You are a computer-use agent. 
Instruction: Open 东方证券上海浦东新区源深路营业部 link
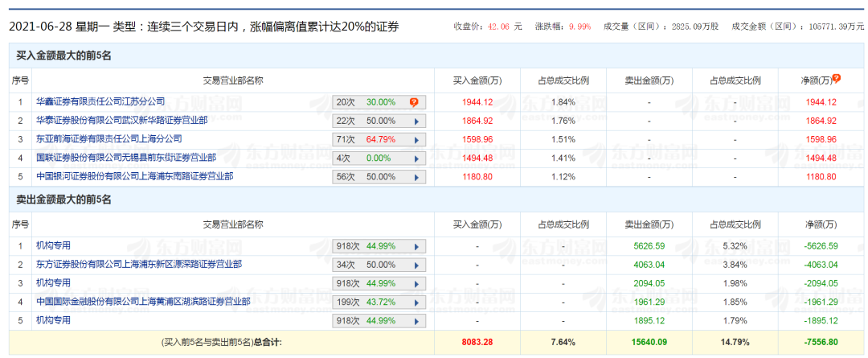coord(139,265)
